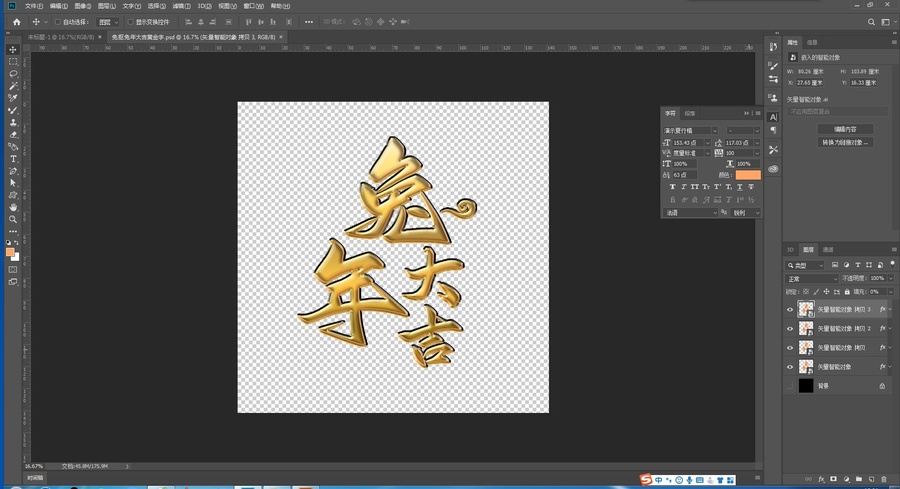The image size is (900, 489).
Task: Select the Move tool in the left toolbar
Action: [13, 50]
